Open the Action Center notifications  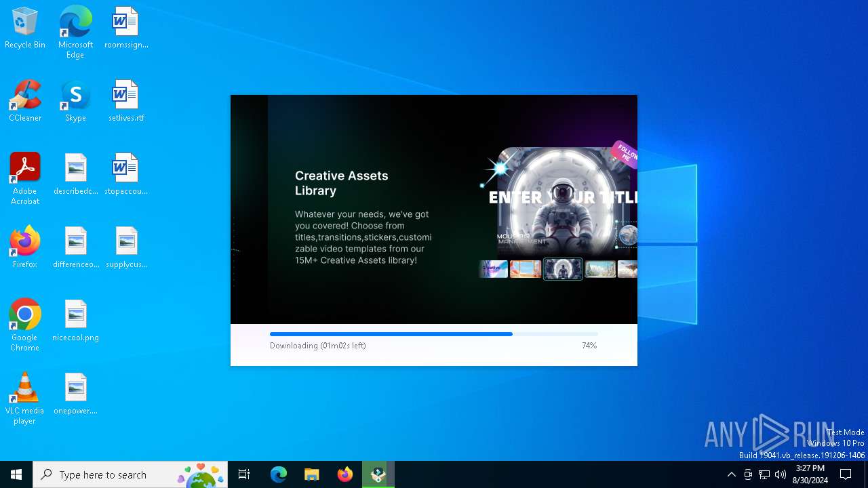coord(846,474)
